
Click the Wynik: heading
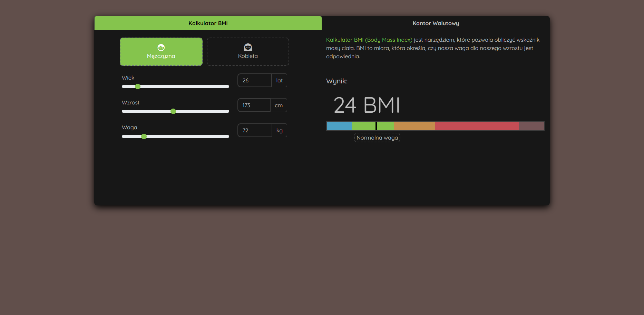click(337, 81)
